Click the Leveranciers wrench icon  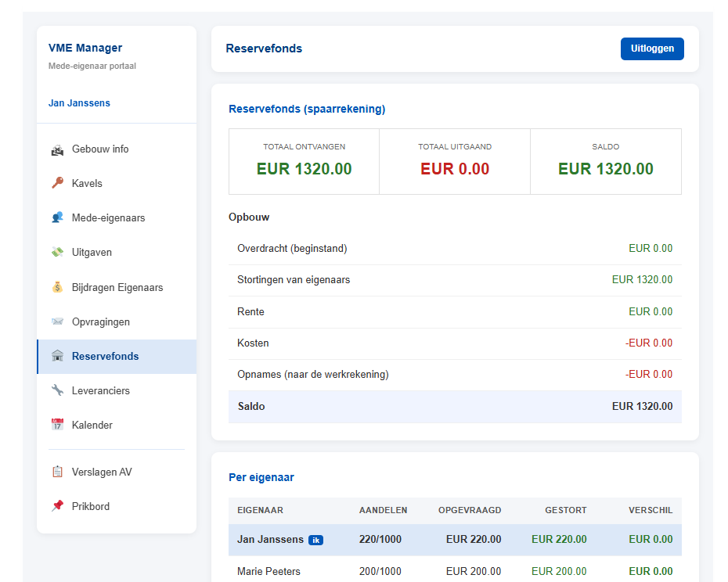pos(57,390)
